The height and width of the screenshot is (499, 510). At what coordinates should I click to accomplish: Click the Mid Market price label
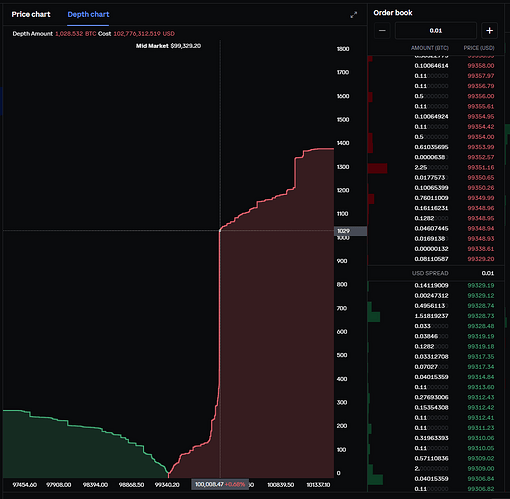[168, 46]
